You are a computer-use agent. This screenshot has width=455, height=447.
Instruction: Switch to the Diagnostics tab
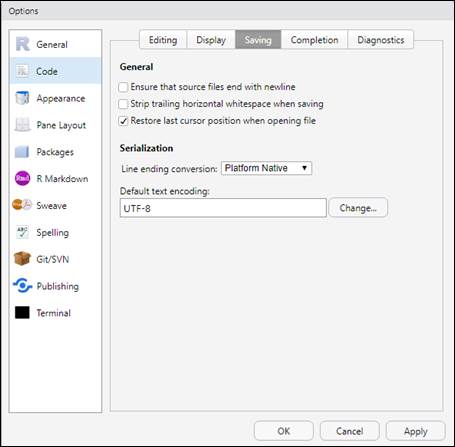click(x=381, y=40)
